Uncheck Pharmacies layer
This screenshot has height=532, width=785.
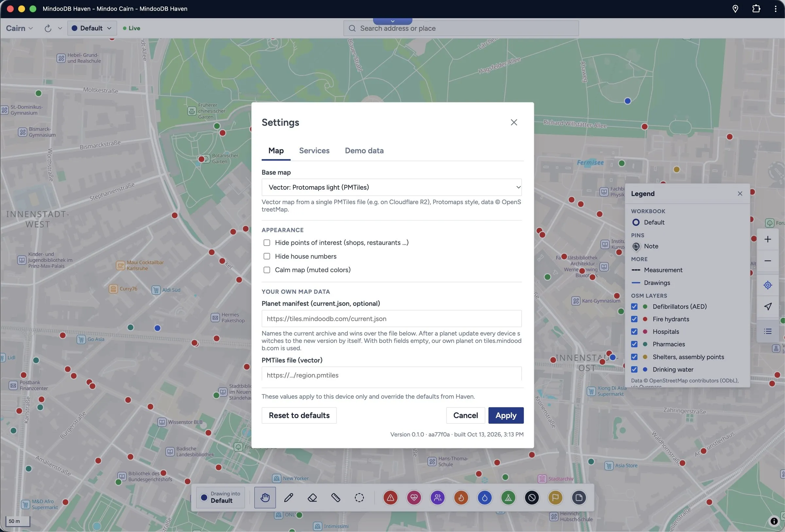(x=634, y=344)
